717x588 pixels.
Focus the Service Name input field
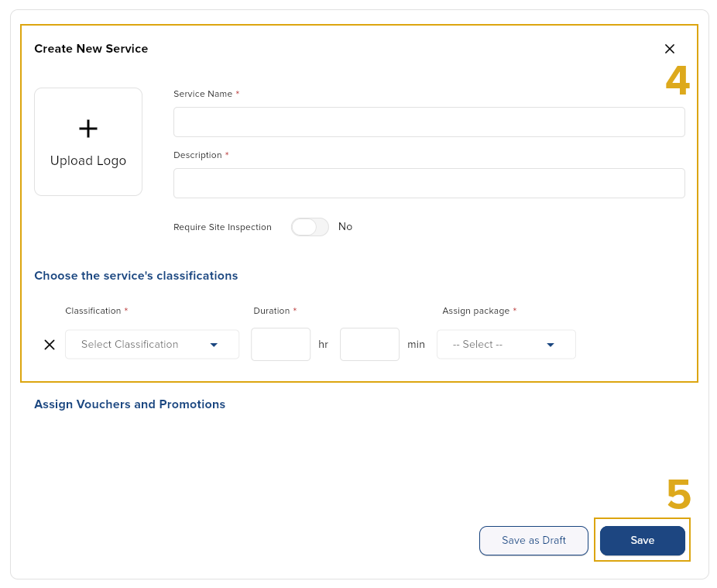click(x=429, y=122)
